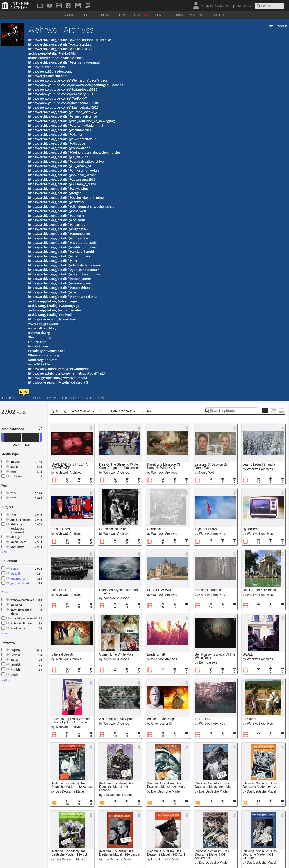Screen dimensions: 289x868
Task: Click the red heart next to Donate
Action: tap(146, 15)
